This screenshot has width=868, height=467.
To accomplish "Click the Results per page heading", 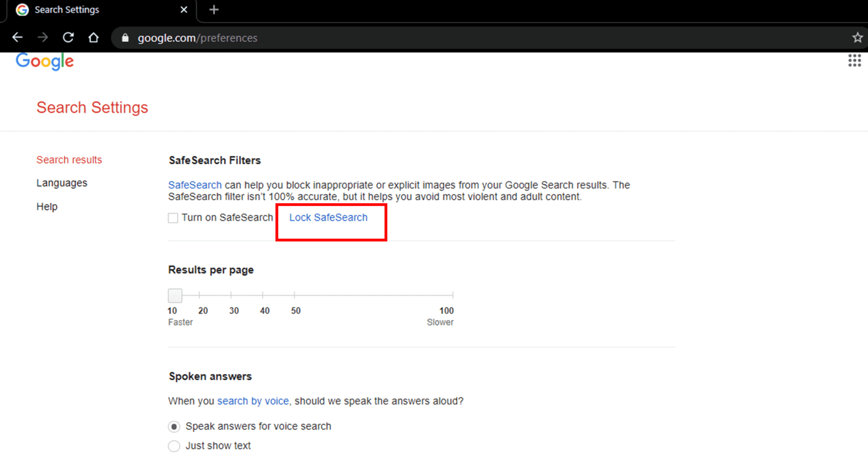I will click(211, 270).
